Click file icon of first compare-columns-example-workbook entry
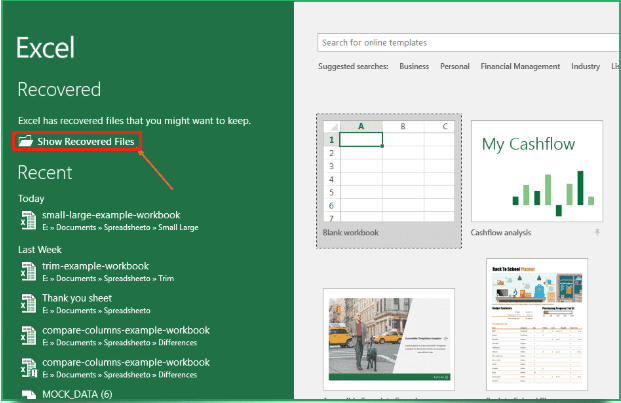Viewport: 621px width, 403px height. [x=27, y=335]
